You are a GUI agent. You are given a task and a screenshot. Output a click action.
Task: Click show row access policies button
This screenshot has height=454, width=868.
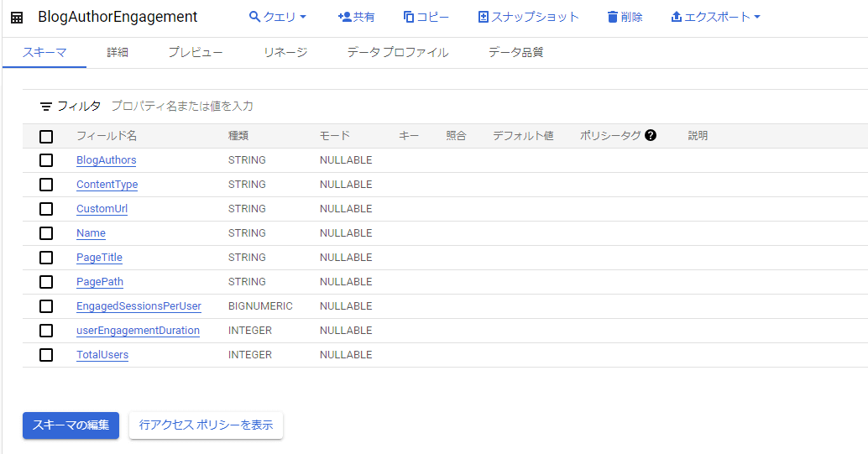(x=206, y=425)
